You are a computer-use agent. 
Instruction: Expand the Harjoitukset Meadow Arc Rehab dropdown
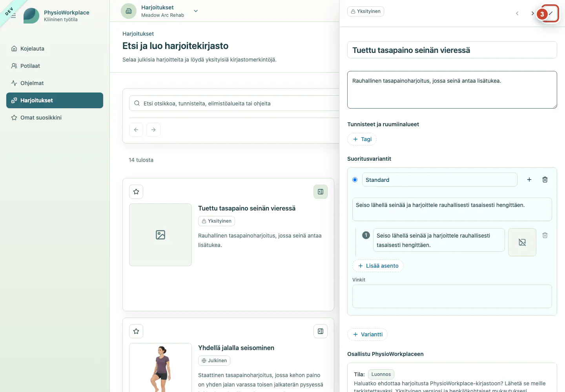[x=196, y=11]
